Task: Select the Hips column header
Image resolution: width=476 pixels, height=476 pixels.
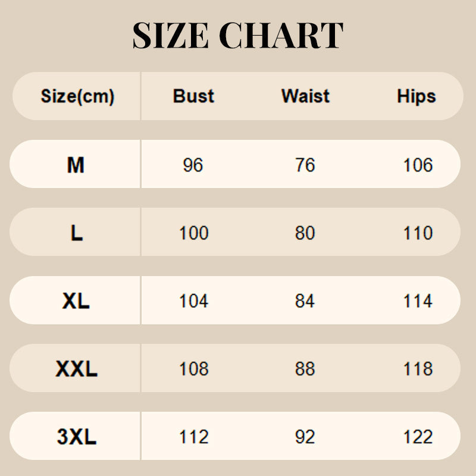Action: (x=416, y=96)
